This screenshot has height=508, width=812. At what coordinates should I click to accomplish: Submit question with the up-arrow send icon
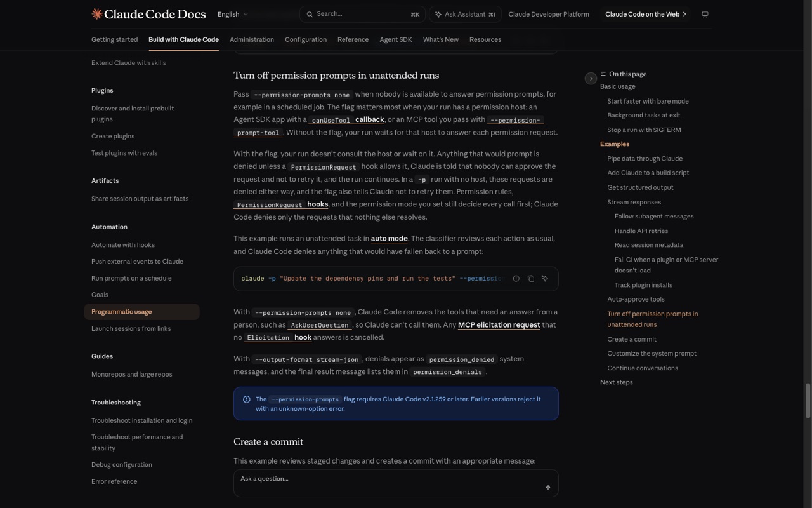(x=548, y=488)
